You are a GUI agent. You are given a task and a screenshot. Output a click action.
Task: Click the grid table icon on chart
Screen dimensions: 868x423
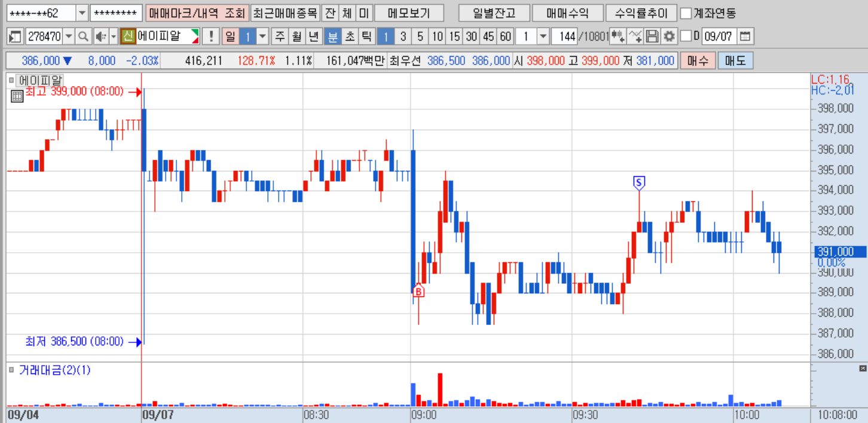[x=17, y=95]
